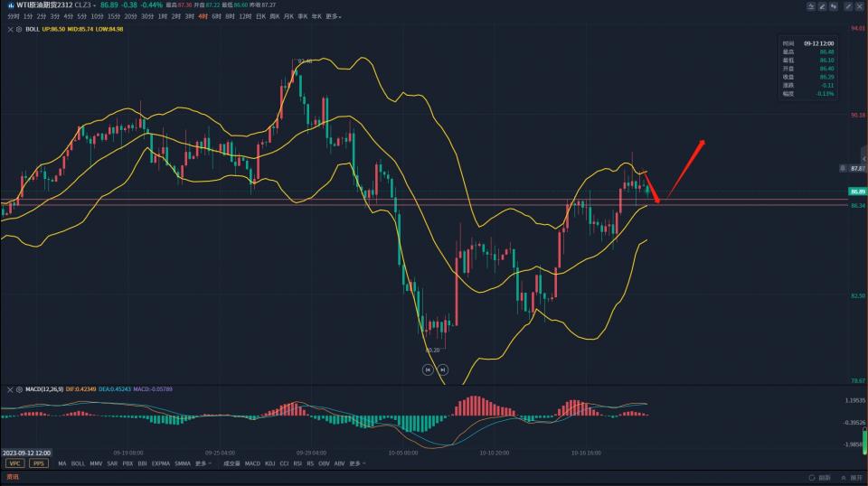The width and height of the screenshot is (868, 486).
Task: Open MACD indicator settings gear
Action: [x=19, y=390]
